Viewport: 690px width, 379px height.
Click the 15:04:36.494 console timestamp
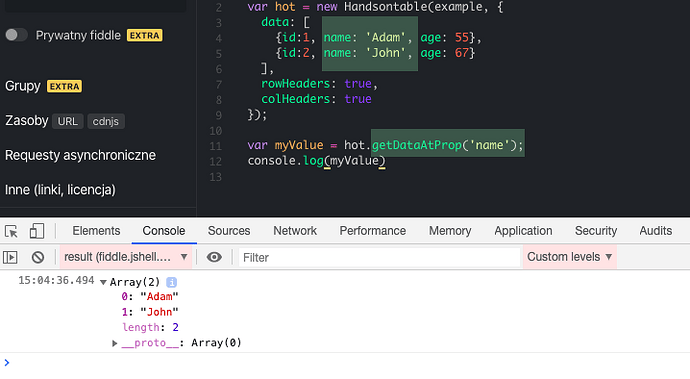(x=56, y=280)
